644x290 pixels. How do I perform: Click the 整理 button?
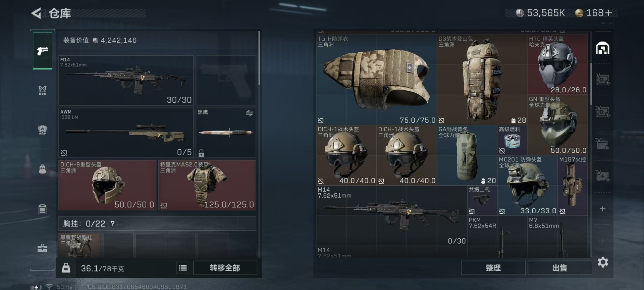[493, 268]
